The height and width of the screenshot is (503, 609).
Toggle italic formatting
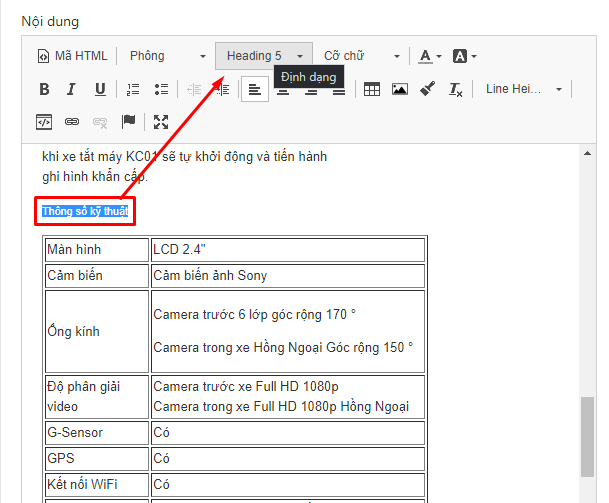71,89
